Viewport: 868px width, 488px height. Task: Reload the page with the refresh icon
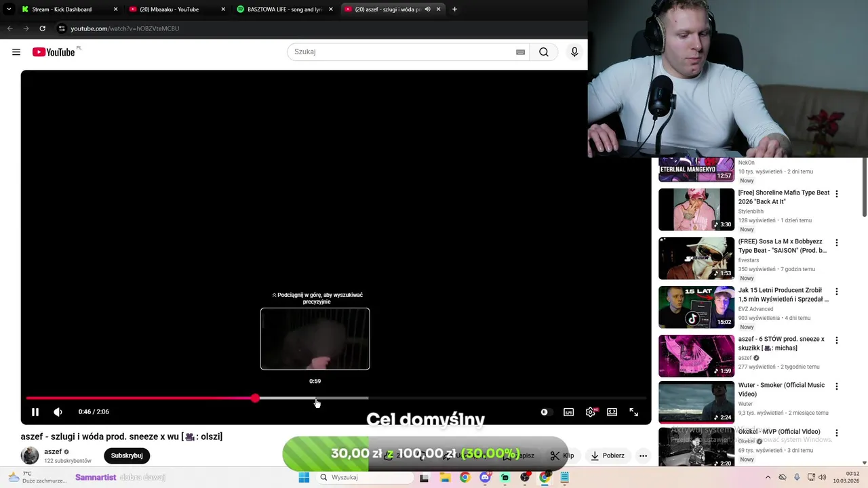pos(42,28)
